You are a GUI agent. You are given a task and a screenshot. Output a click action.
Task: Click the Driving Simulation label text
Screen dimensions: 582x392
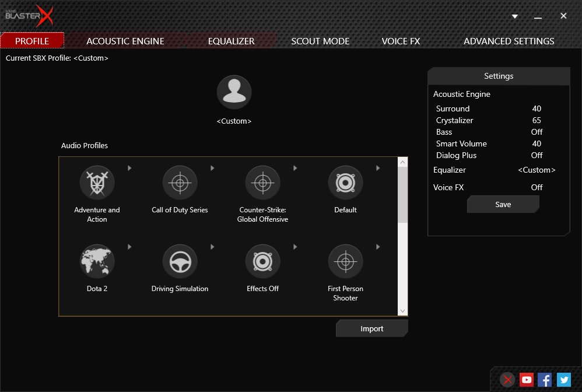(x=180, y=289)
